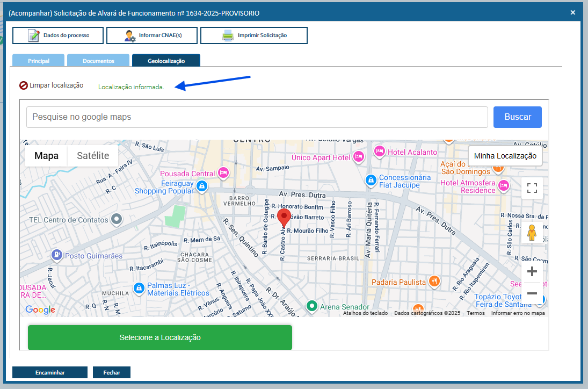Zoom in the map with plus
Screen dimensions: 588x389
pos(532,271)
